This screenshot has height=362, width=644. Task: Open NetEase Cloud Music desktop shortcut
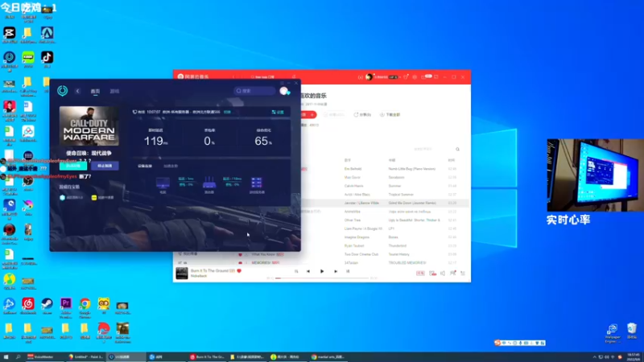[x=28, y=304]
